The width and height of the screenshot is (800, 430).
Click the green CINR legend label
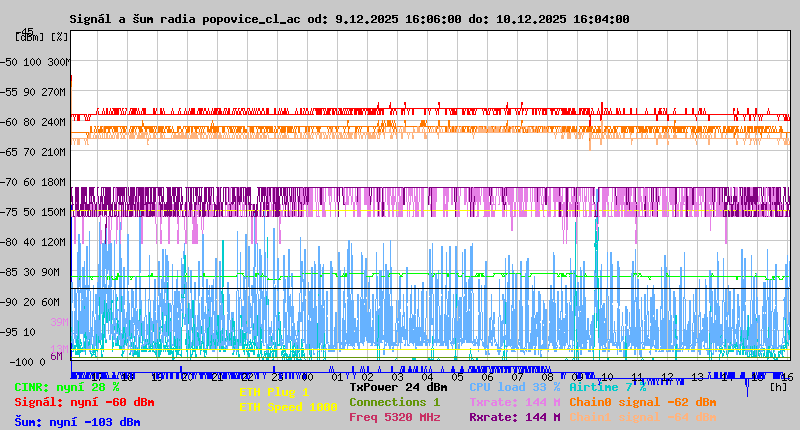tap(67, 387)
